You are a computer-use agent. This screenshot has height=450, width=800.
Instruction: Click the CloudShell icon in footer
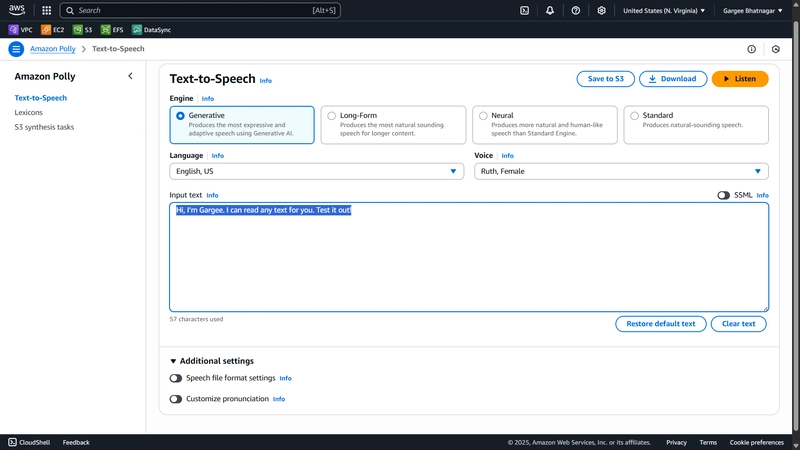click(x=12, y=442)
